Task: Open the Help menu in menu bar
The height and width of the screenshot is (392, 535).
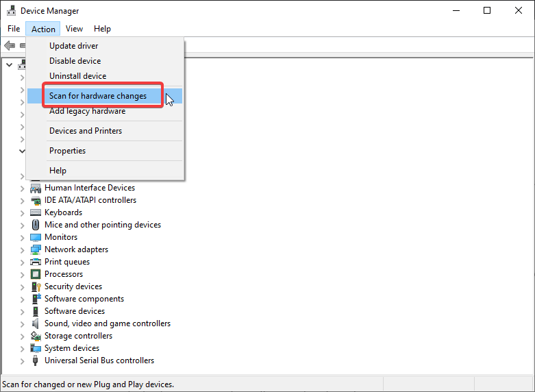Action: coord(102,29)
